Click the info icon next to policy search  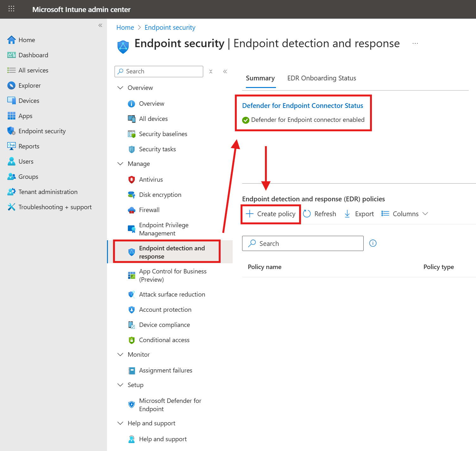click(x=373, y=243)
